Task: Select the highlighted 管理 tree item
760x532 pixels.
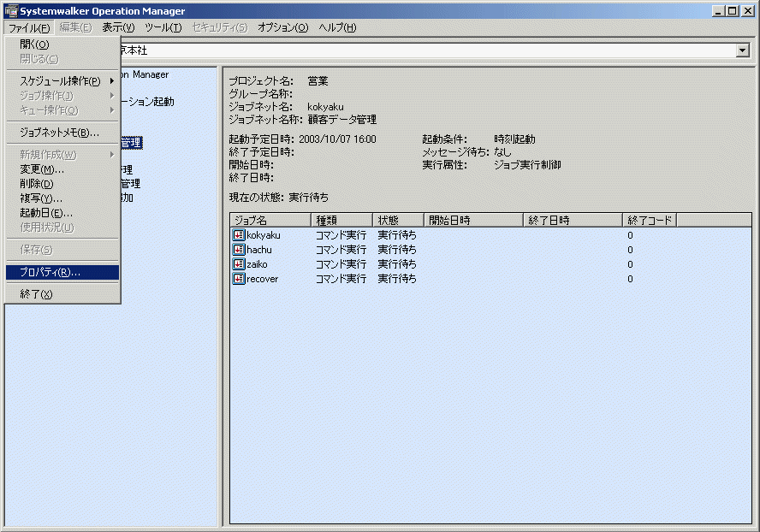Action: 131,143
